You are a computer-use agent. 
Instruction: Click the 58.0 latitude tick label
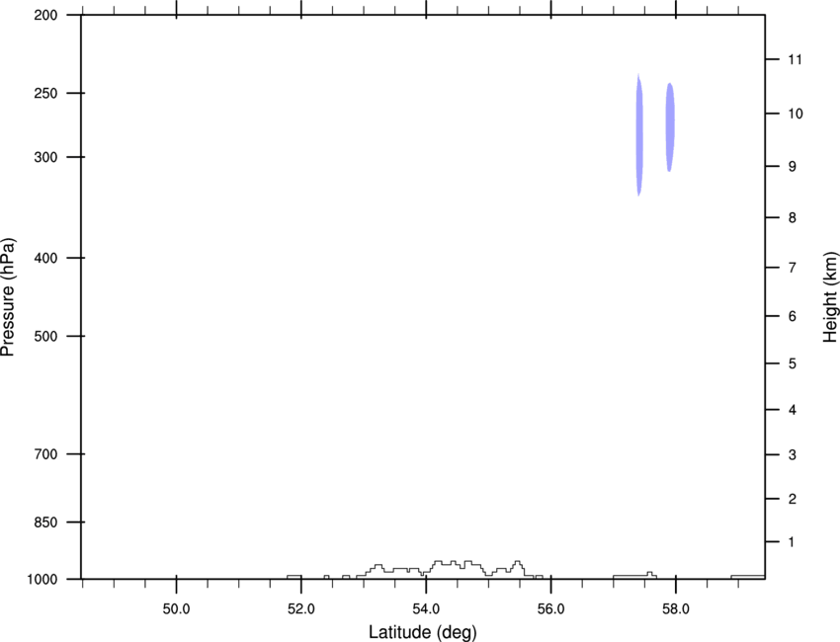pyautogui.click(x=676, y=609)
